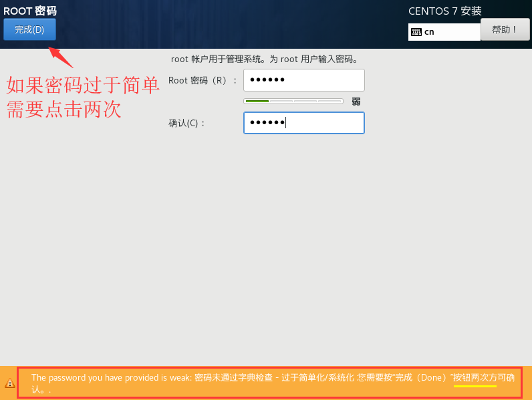
Task: Click the red arrow pointing at 完成
Action: 61,56
